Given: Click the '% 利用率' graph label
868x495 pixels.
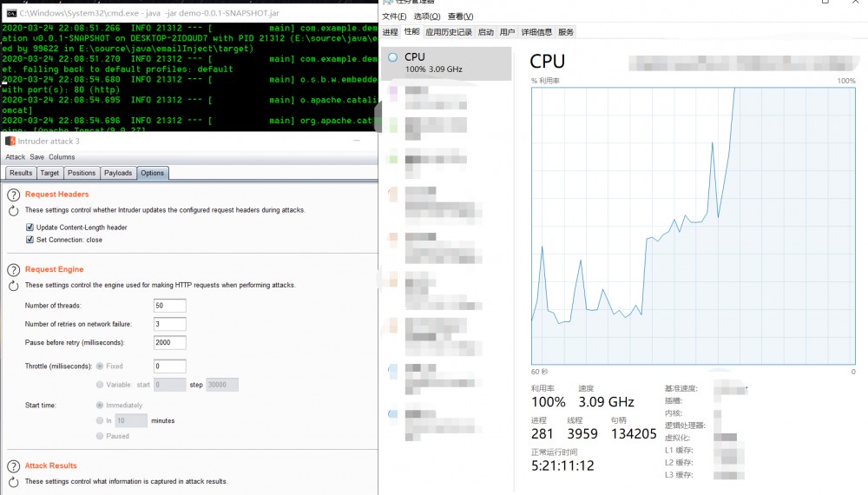Looking at the screenshot, I should (545, 81).
